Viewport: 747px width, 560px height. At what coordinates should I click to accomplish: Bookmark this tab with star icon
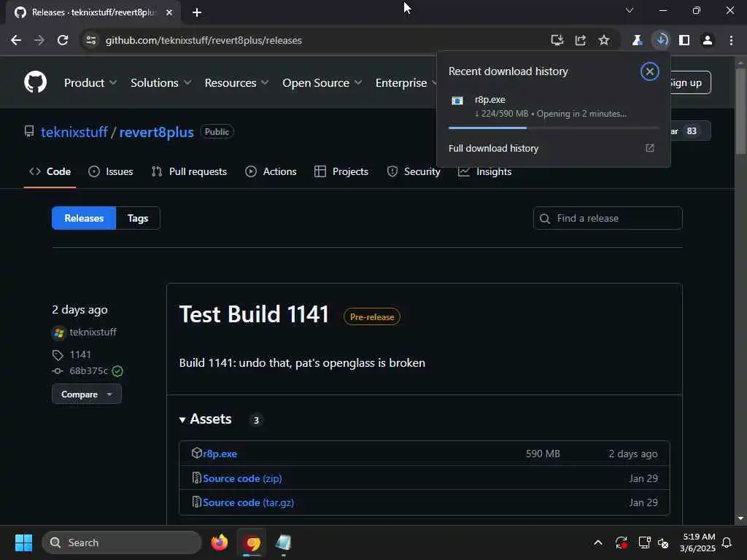[x=603, y=41]
